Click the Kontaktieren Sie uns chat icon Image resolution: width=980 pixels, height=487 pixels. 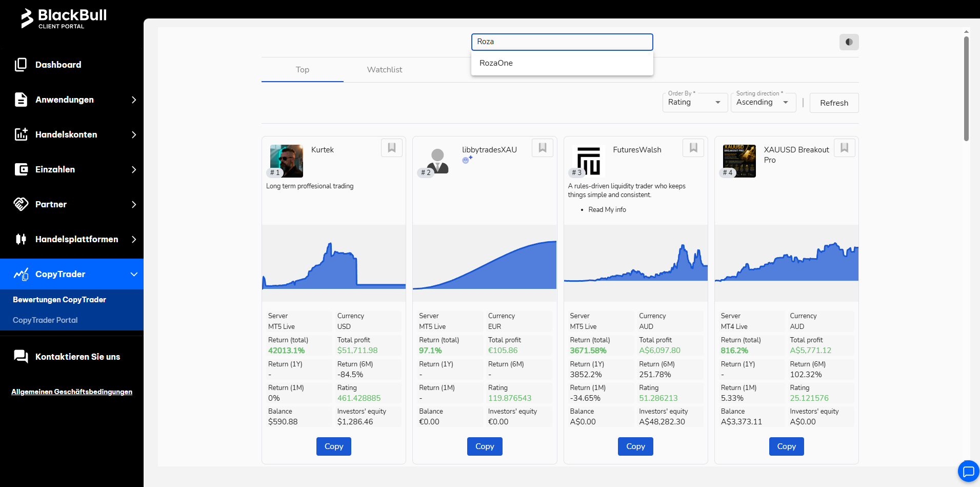pyautogui.click(x=21, y=357)
